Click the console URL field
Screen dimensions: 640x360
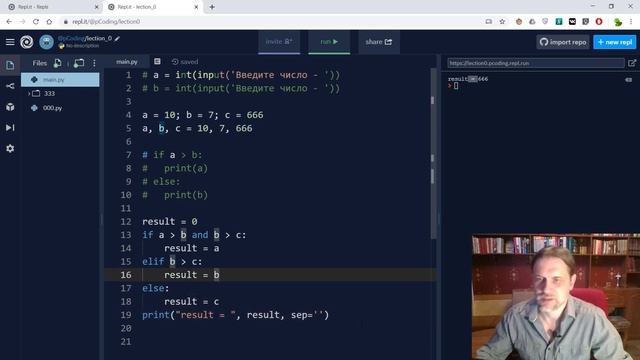(x=536, y=63)
